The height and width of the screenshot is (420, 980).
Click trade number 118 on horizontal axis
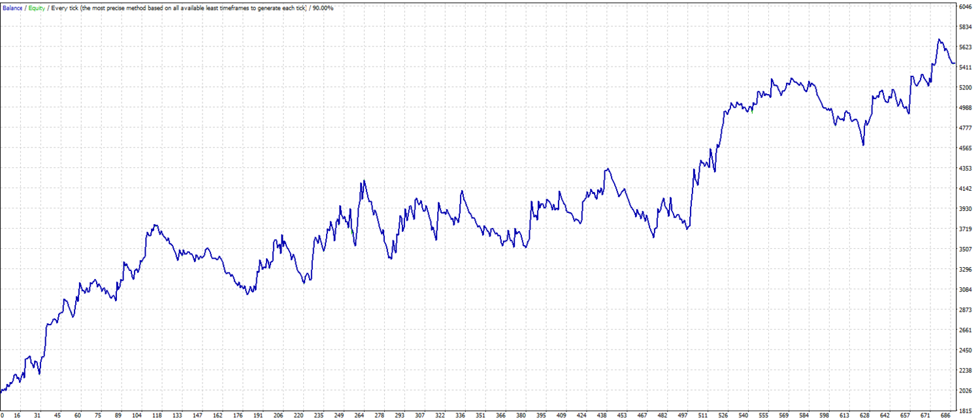pos(157,415)
